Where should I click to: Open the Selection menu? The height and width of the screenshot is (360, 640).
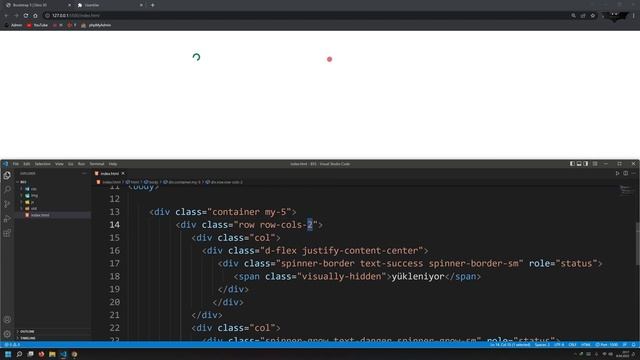coord(42,164)
